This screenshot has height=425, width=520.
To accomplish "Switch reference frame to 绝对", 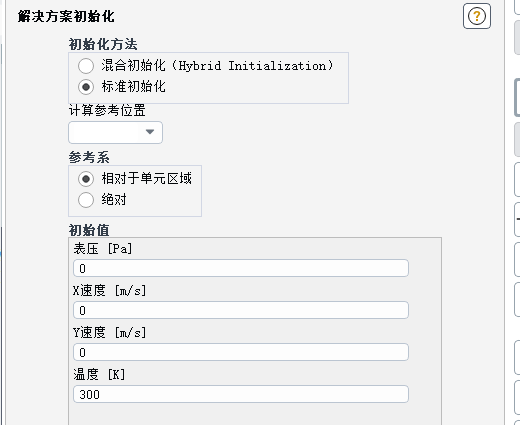I will pyautogui.click(x=86, y=200).
